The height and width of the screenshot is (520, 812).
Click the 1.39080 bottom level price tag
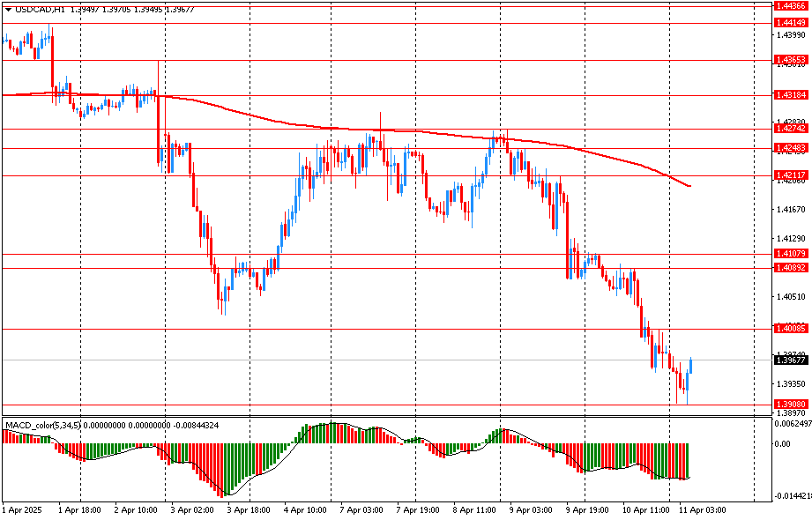point(790,404)
